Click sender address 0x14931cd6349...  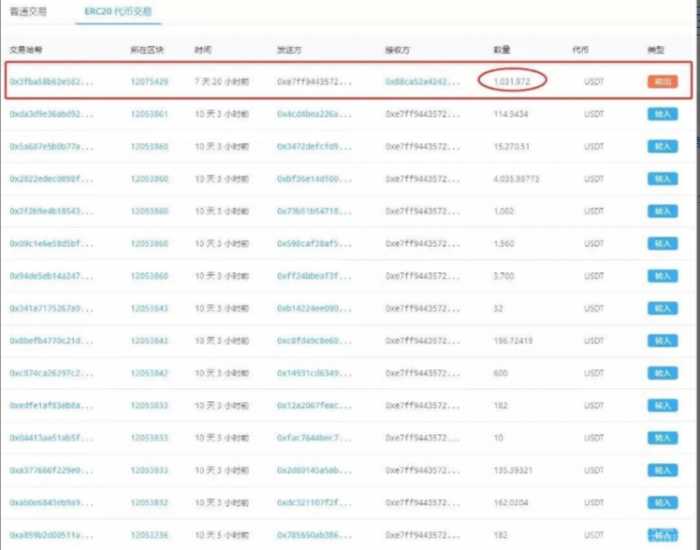[x=314, y=373]
